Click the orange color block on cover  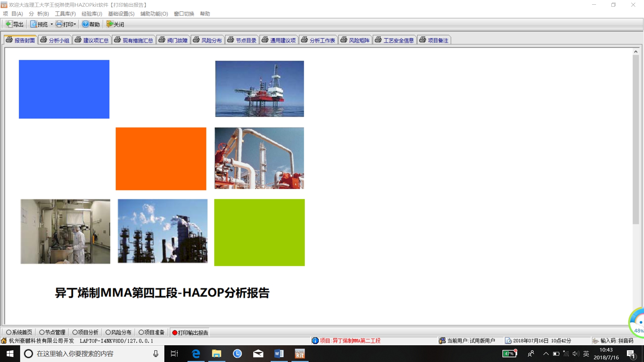click(161, 159)
